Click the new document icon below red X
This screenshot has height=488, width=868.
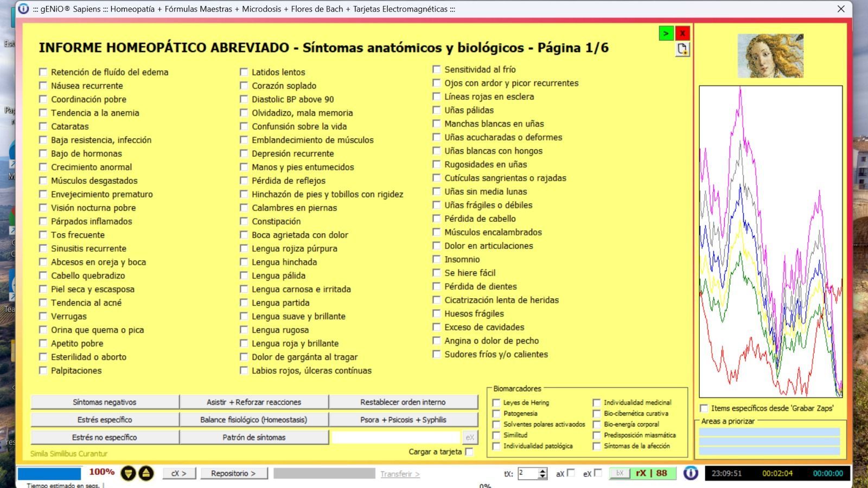pos(682,49)
